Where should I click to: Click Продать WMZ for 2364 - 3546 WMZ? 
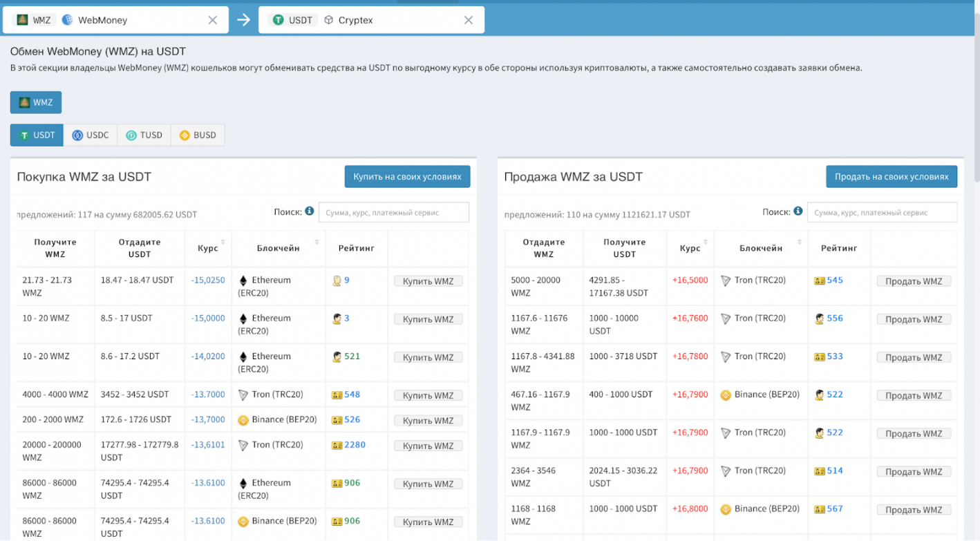(914, 471)
